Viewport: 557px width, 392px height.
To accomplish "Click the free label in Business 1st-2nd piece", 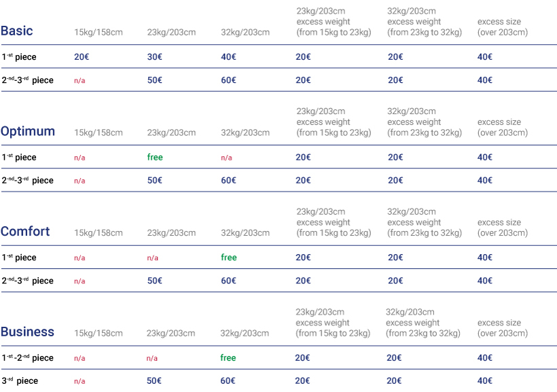I will [228, 357].
